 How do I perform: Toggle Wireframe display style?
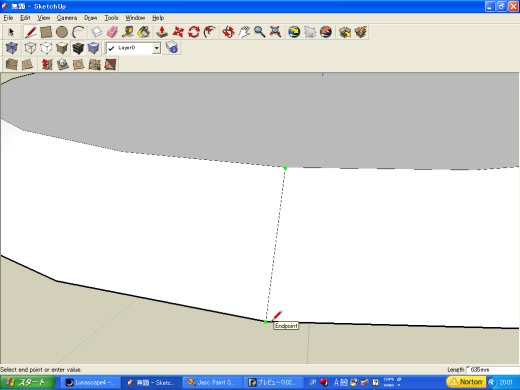point(30,48)
